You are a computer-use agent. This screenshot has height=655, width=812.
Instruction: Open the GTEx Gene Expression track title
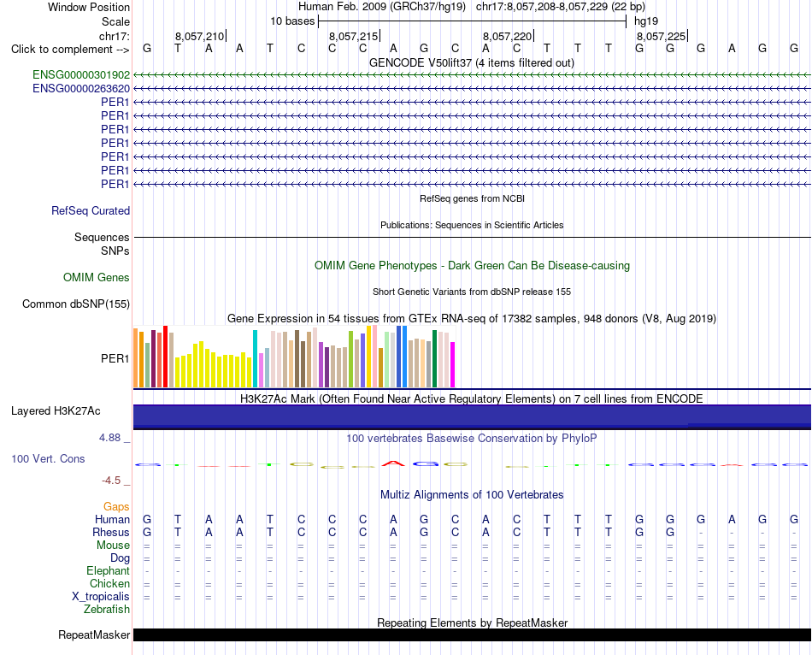click(472, 319)
